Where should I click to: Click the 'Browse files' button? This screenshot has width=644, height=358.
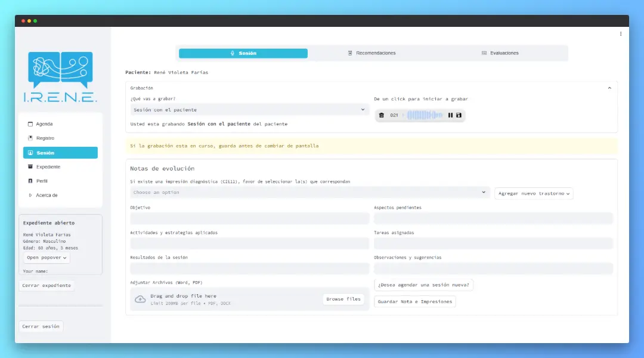pyautogui.click(x=343, y=299)
